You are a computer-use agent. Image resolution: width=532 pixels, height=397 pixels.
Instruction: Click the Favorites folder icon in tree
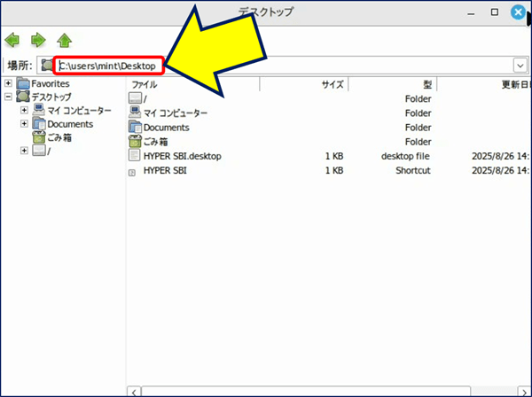coord(23,83)
